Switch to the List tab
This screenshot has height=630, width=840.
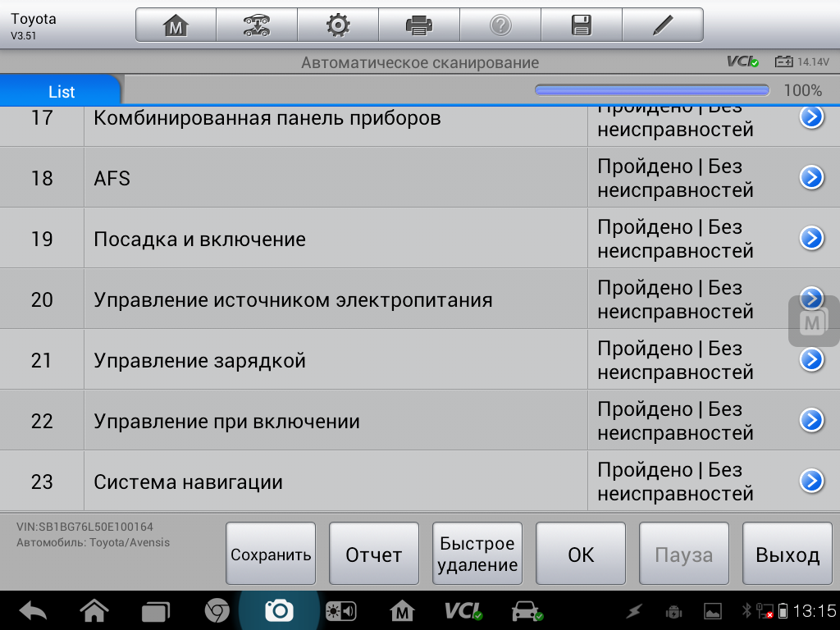(62, 91)
